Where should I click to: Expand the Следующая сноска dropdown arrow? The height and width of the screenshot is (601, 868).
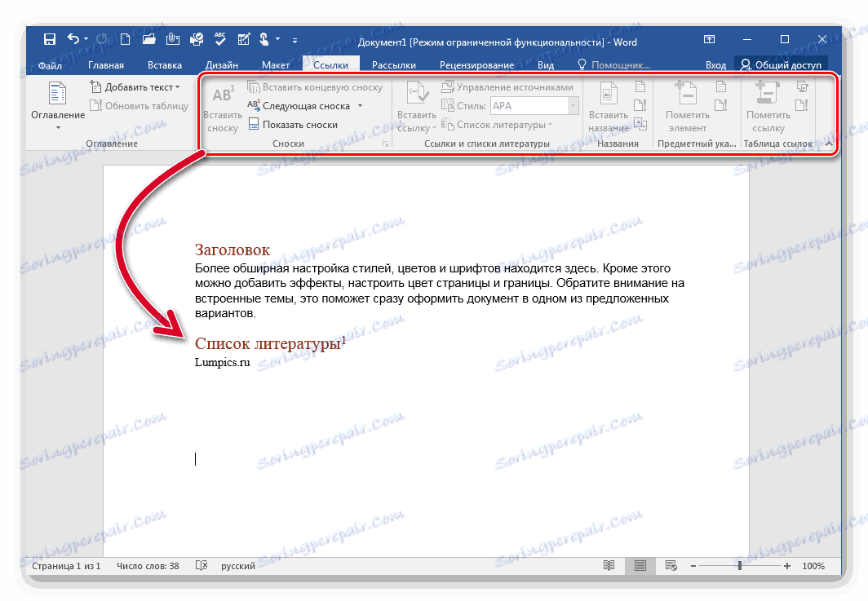360,106
